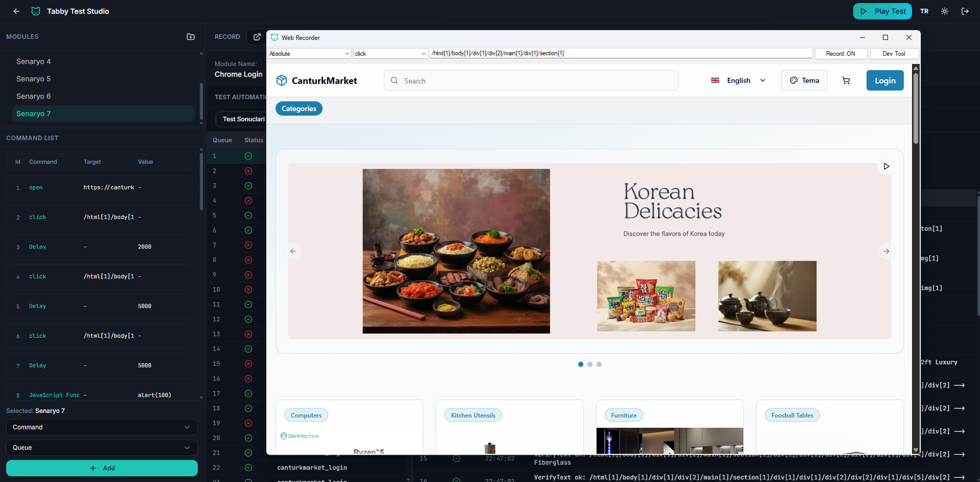Open the recorder in external window icon
Viewport: 980px width, 482px height.
[257, 37]
